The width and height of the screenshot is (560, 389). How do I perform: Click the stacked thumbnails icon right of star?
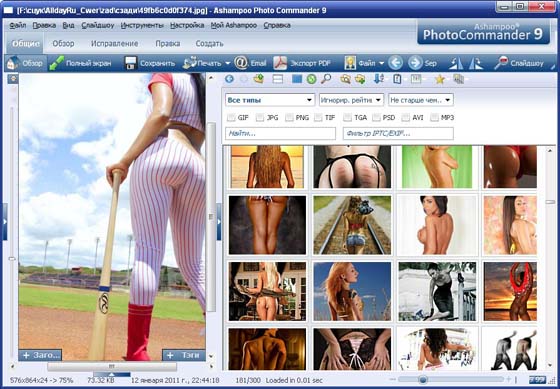tap(458, 79)
